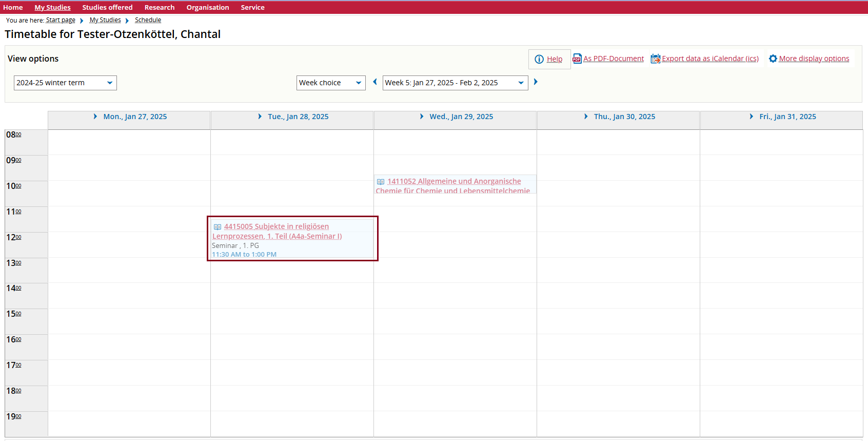This screenshot has height=441, width=868.
Task: Click the 19:00 time label
Action: click(x=14, y=416)
